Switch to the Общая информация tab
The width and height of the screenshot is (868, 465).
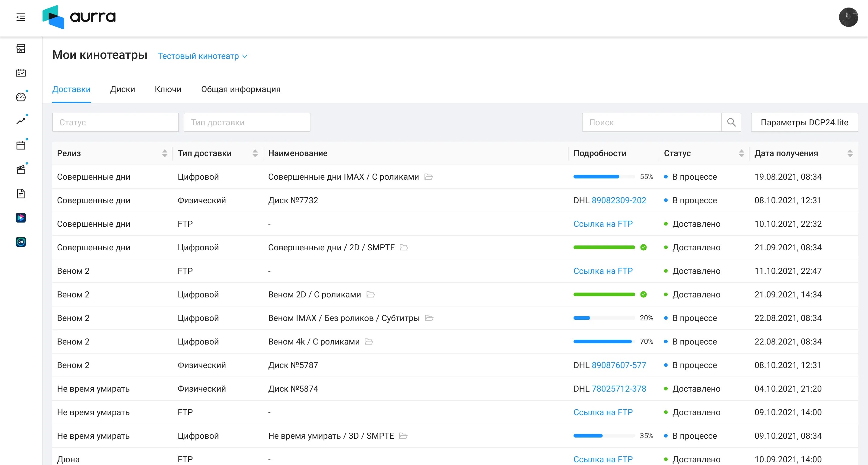point(241,89)
